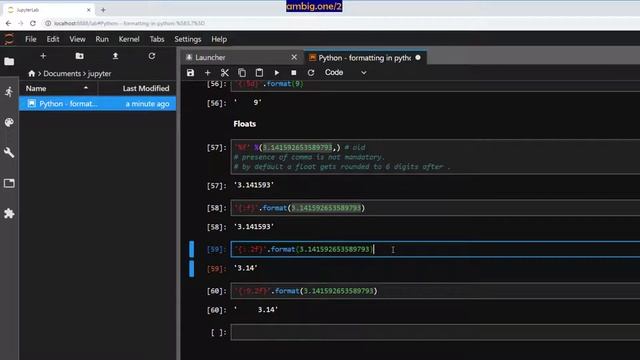
Task: Open the Settings menu
Action: (188, 39)
